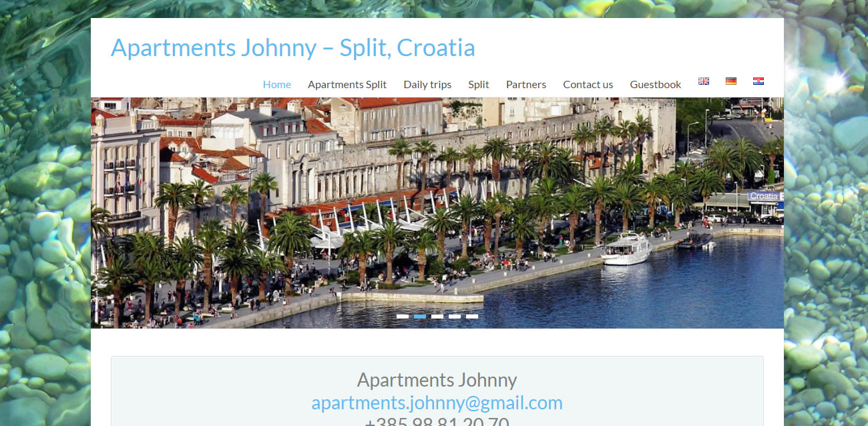Open the Daily trips menu
The width and height of the screenshot is (868, 426).
pyautogui.click(x=427, y=84)
